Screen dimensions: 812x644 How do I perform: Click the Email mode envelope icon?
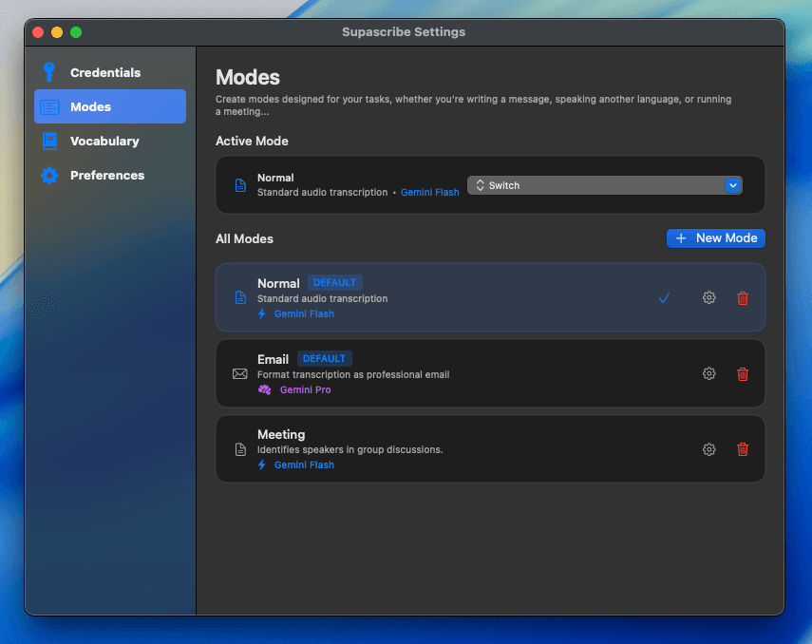(239, 373)
